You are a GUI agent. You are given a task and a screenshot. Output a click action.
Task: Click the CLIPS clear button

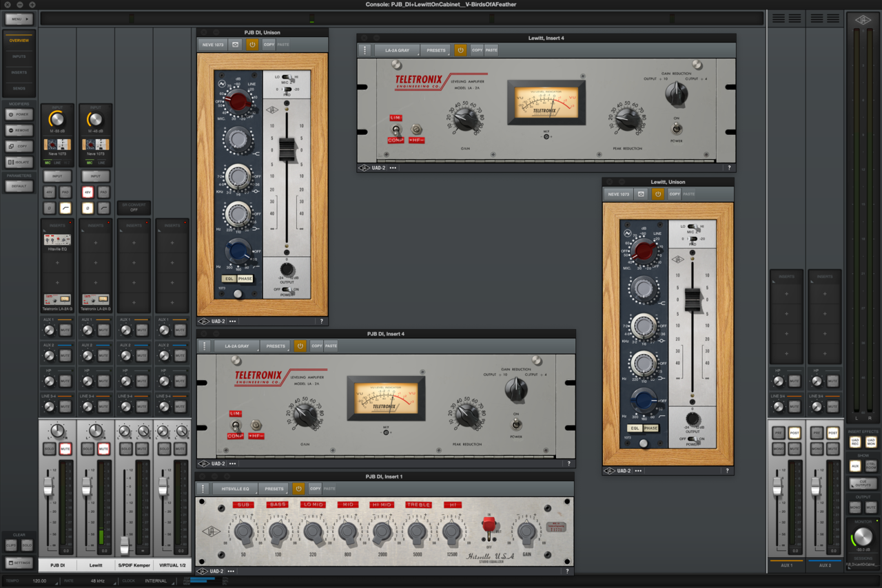(x=11, y=545)
